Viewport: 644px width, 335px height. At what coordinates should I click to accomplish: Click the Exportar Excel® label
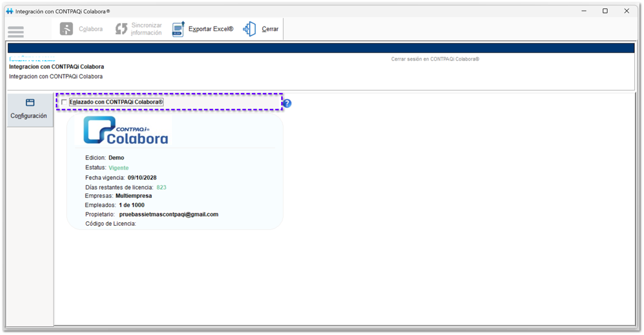tap(211, 29)
